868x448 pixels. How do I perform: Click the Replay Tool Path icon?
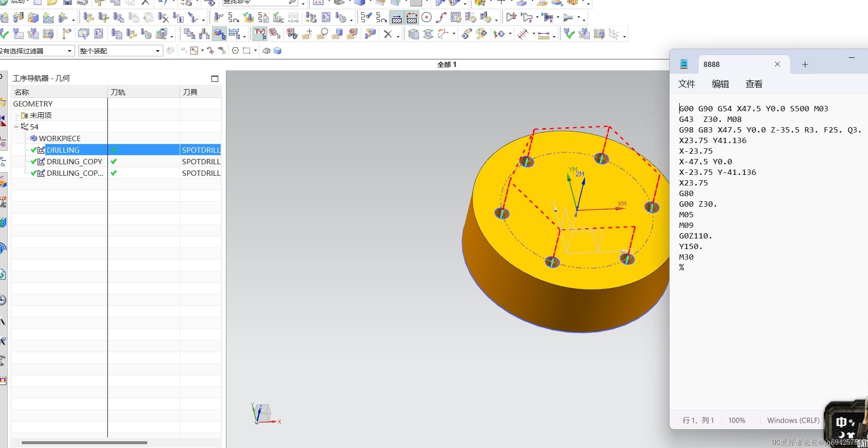point(234,18)
